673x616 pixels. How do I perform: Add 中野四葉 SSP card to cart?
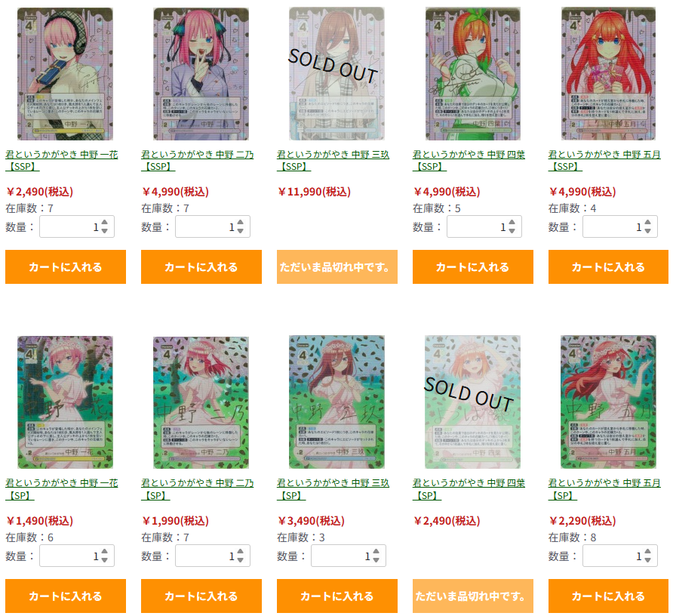[x=472, y=266]
